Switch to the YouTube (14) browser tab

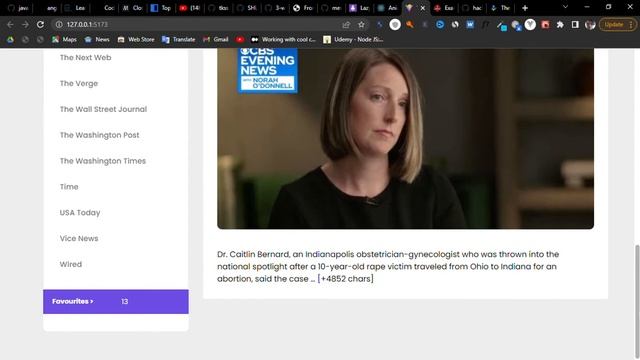click(x=190, y=8)
